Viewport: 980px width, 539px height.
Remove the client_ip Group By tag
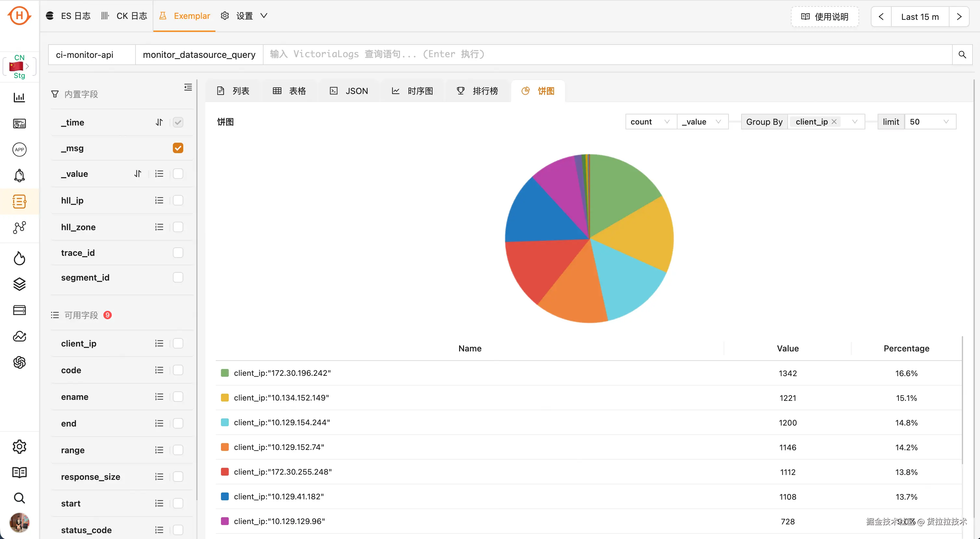click(834, 122)
